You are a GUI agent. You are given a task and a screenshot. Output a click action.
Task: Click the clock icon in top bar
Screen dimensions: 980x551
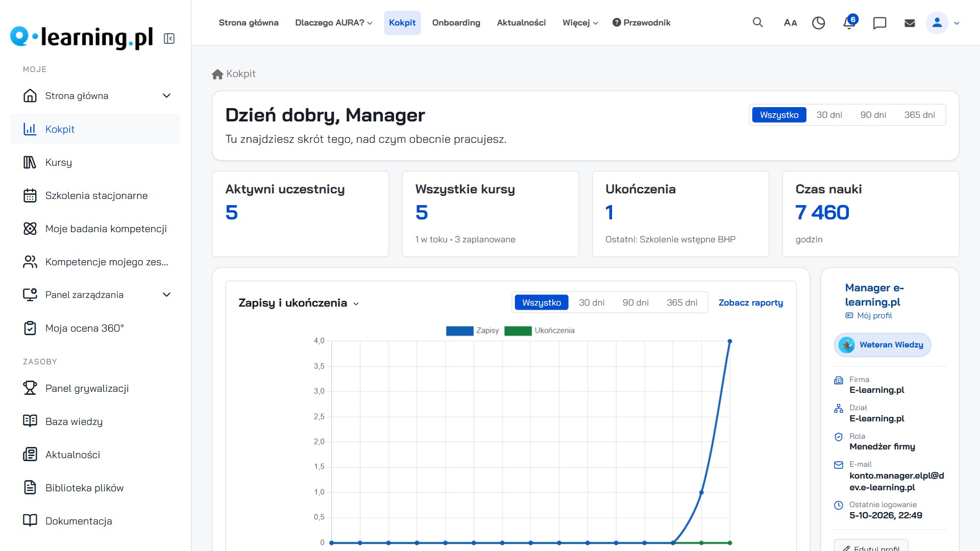point(818,23)
